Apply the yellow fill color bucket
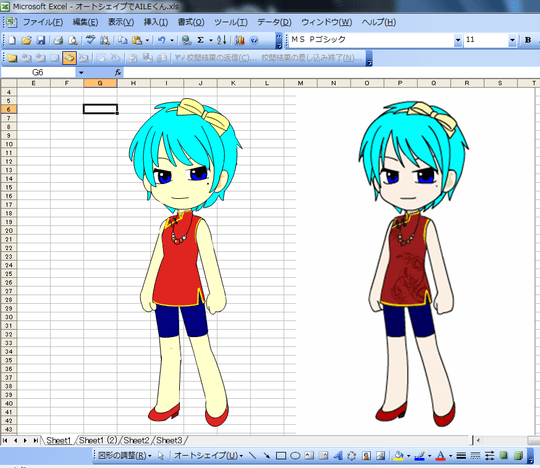Image resolution: width=540 pixels, height=468 pixels. (399, 456)
